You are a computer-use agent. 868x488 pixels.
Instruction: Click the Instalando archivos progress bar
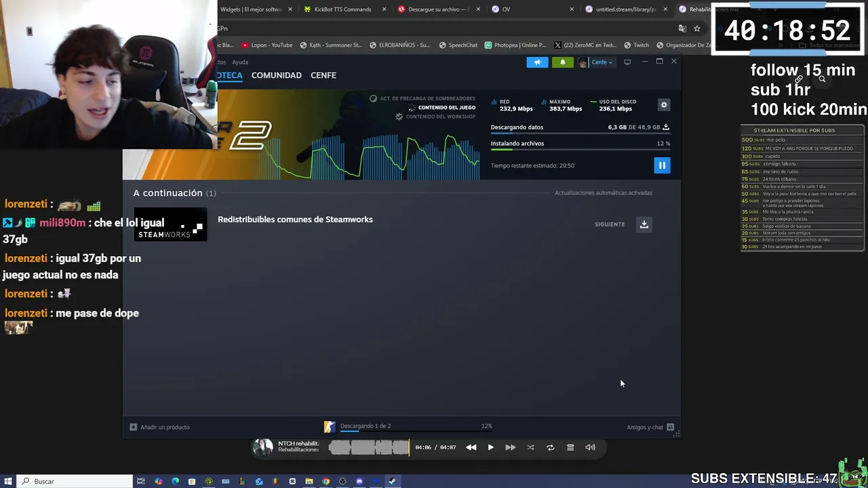[x=580, y=150]
